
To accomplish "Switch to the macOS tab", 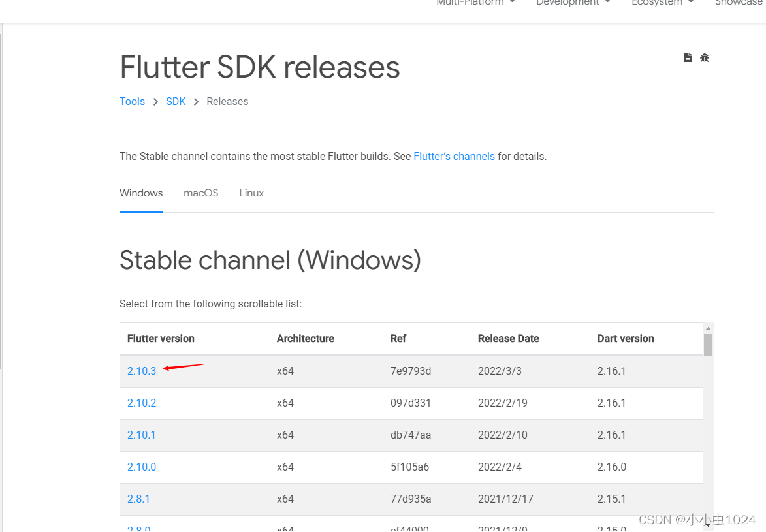I will click(200, 193).
